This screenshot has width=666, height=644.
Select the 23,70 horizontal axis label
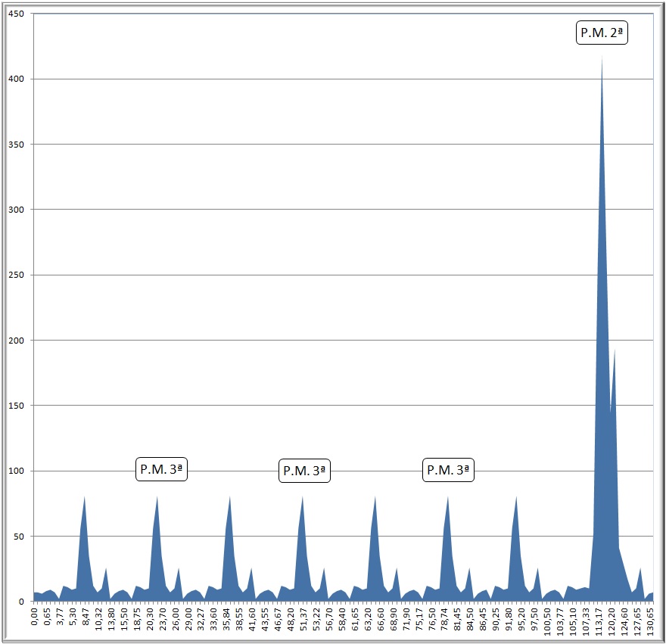click(x=163, y=621)
